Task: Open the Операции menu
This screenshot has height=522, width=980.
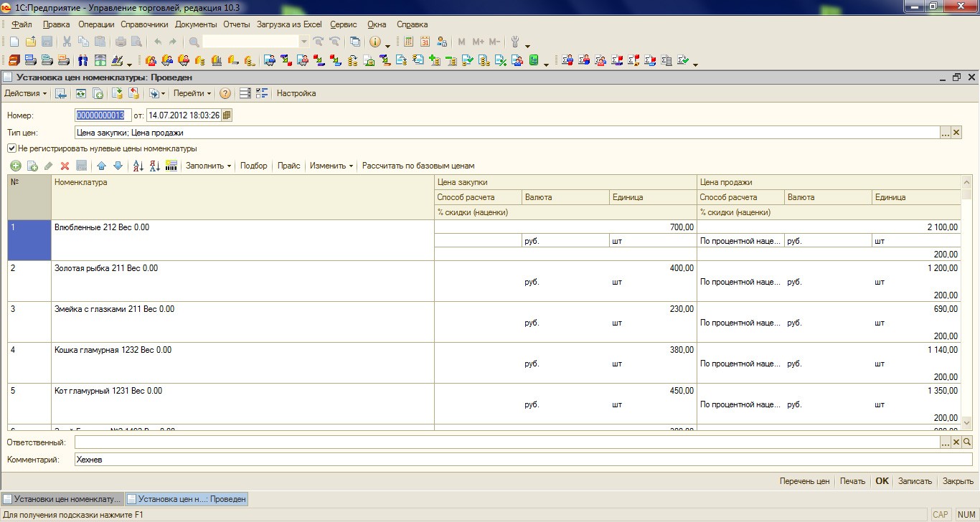Action: [x=96, y=24]
